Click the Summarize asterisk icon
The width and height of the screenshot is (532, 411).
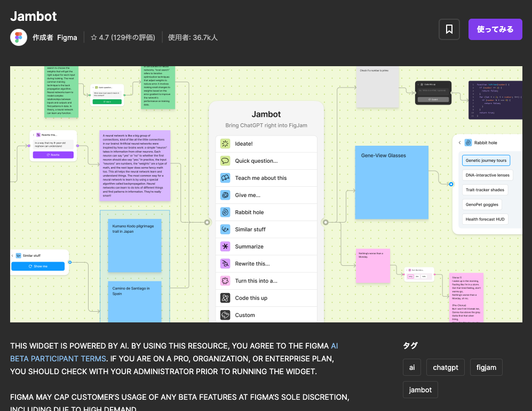225,247
